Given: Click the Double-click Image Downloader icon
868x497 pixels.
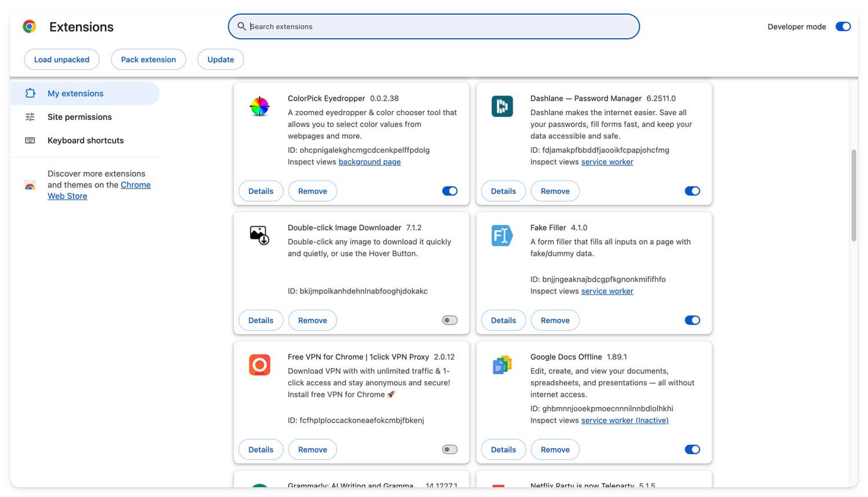Looking at the screenshot, I should 259,235.
